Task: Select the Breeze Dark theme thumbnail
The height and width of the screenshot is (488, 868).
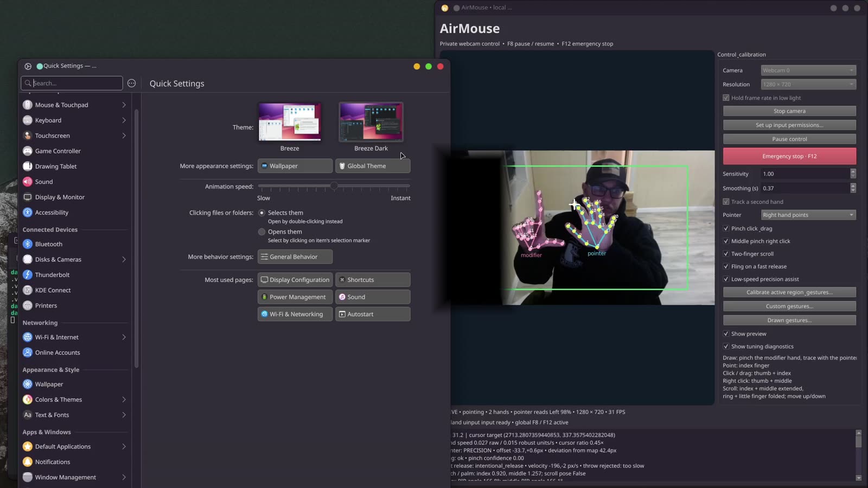Action: pyautogui.click(x=371, y=122)
